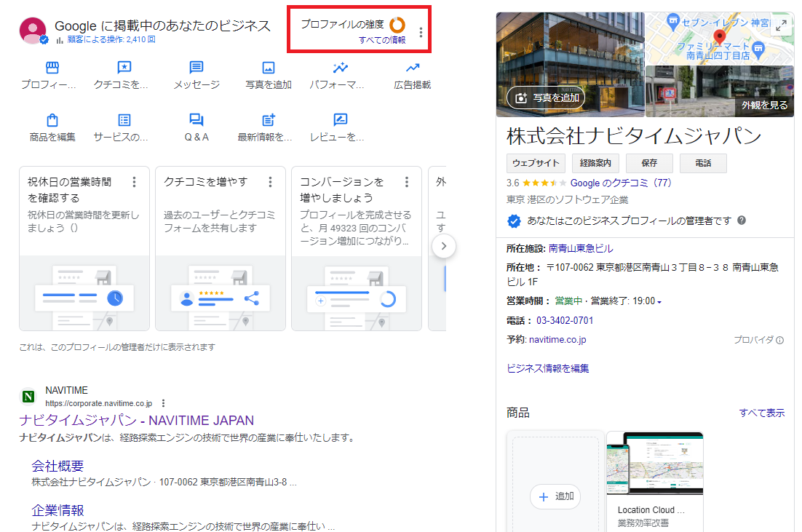Click すべて表示 in the 商品 section
The height and width of the screenshot is (532, 802).
tap(761, 413)
